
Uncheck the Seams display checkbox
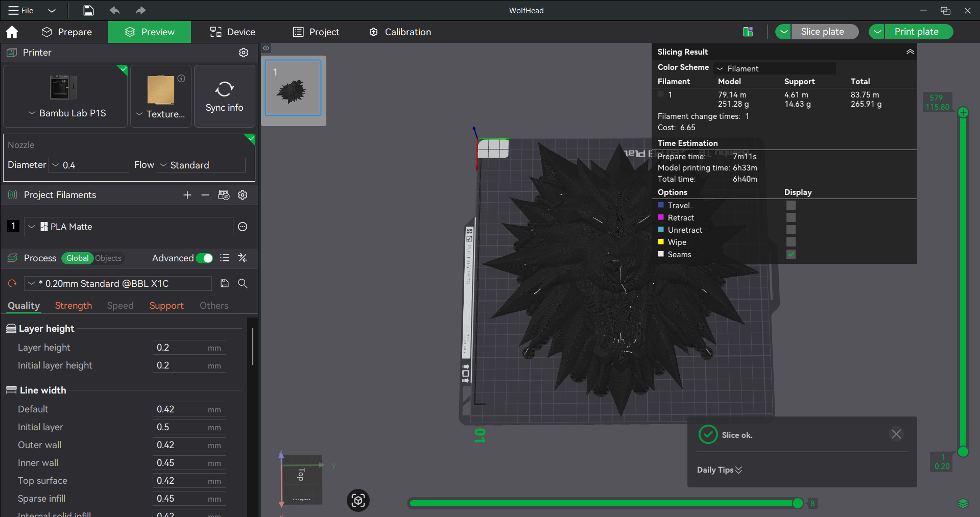791,254
